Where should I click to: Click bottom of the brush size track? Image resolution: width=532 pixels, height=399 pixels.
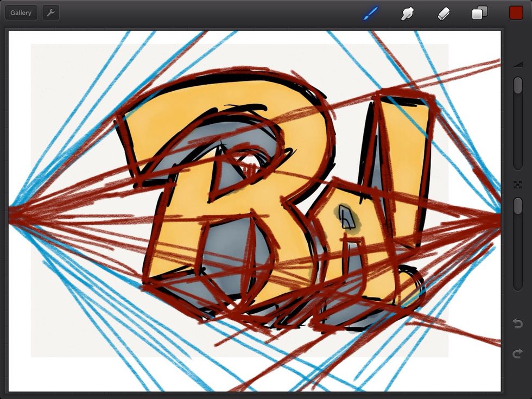pos(518,166)
